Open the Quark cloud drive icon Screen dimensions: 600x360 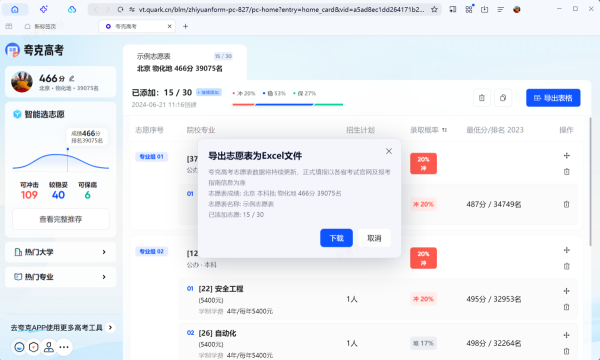(x=72, y=9)
